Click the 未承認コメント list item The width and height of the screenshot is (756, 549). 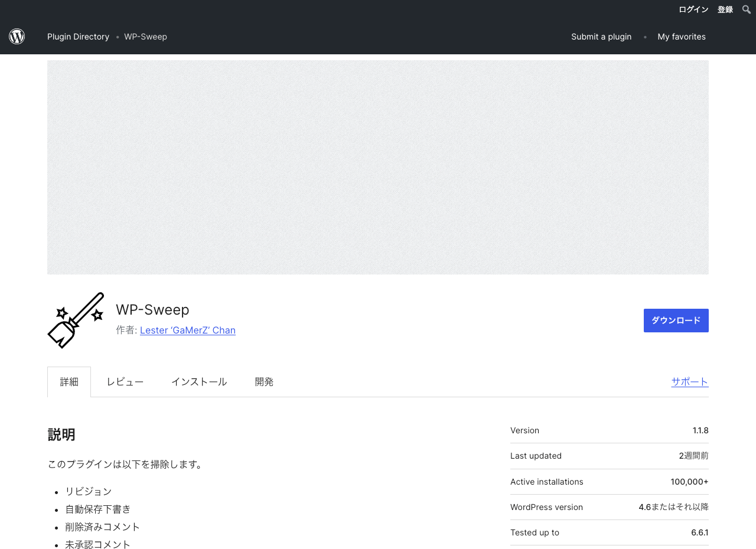coord(98,544)
